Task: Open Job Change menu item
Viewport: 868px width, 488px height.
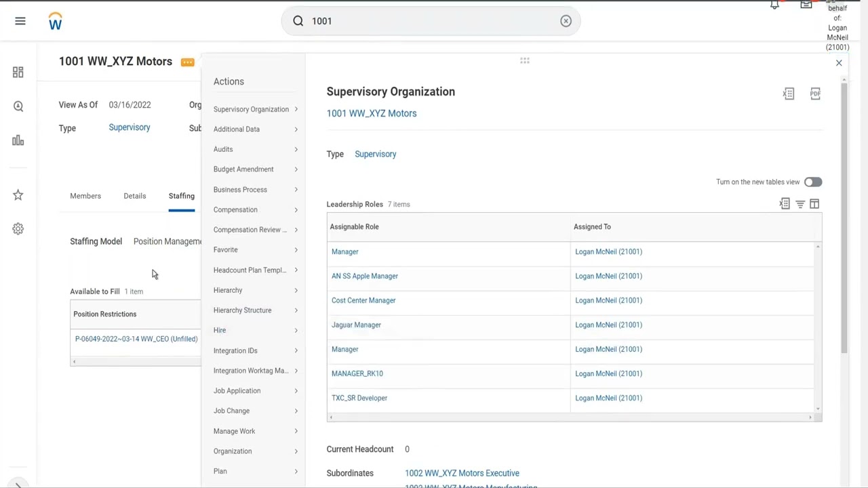Action: tap(255, 411)
